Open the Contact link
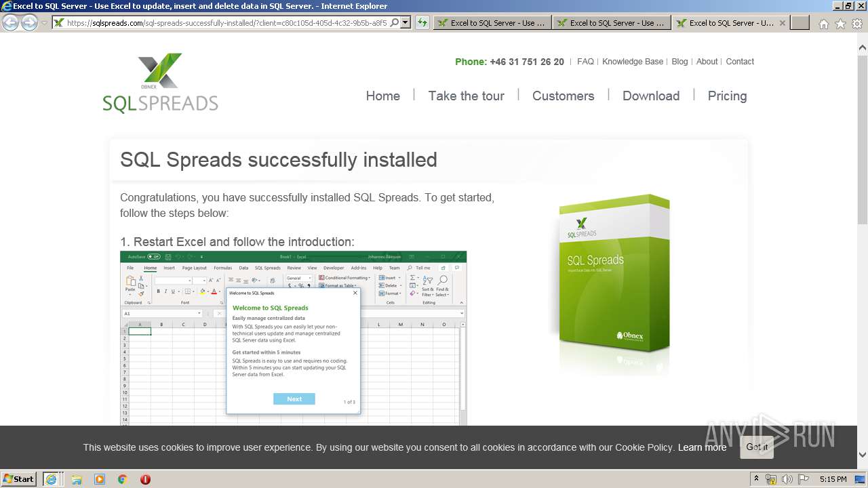The height and width of the screenshot is (488, 868). [740, 62]
